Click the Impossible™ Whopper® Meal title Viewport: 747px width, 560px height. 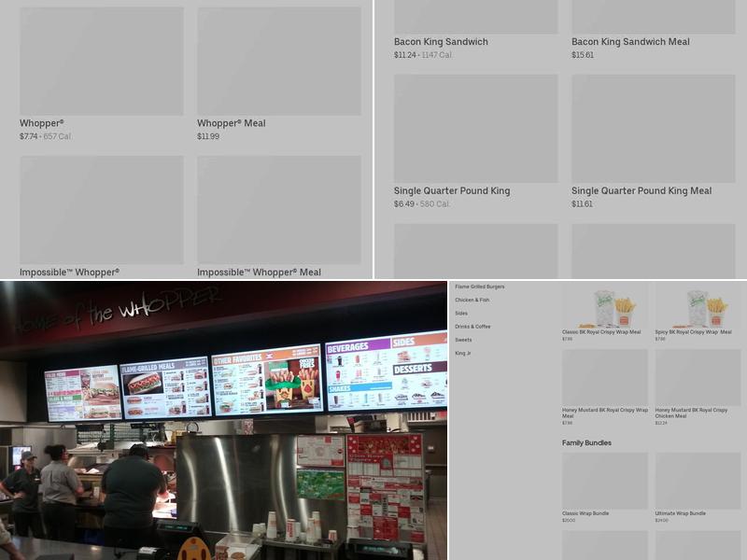260,273
